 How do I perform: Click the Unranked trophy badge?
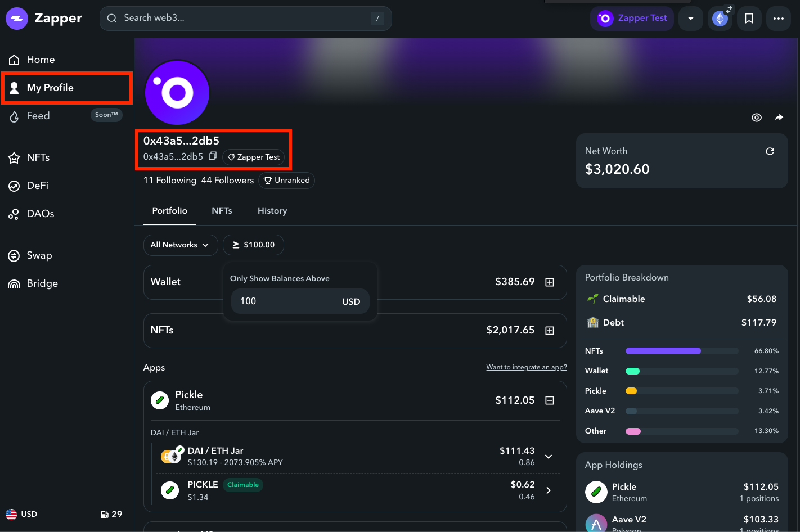pyautogui.click(x=287, y=181)
